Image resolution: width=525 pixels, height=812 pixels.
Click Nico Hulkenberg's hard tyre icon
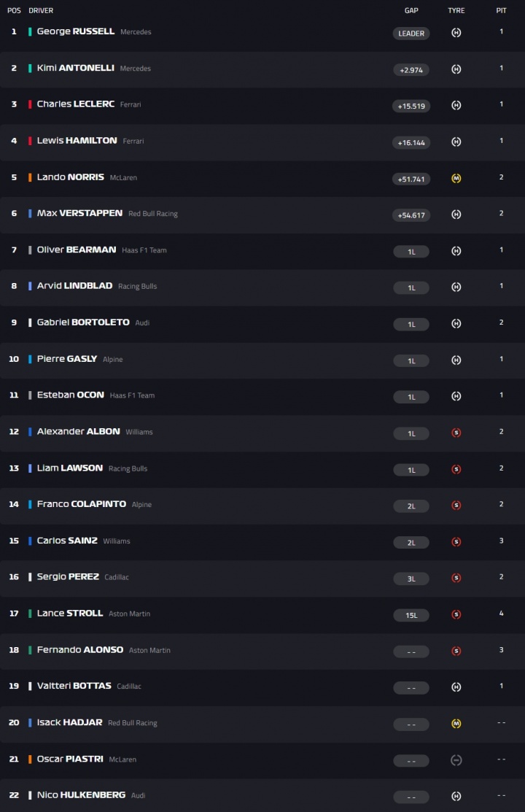tap(456, 796)
